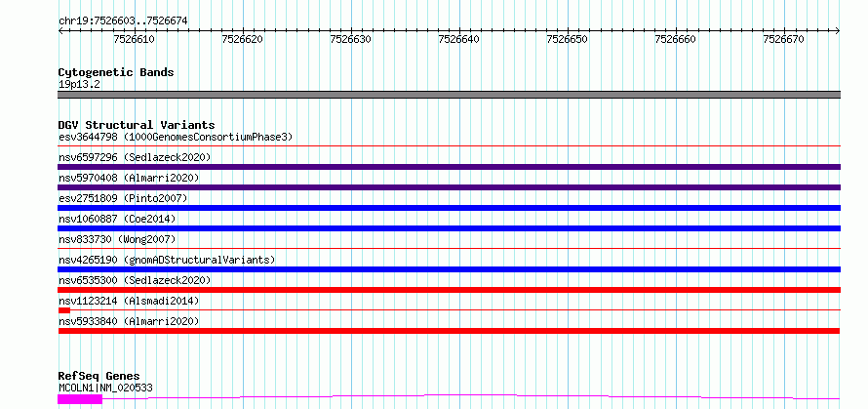Viewport: 868px width, 409px height.
Task: Select the red bar under nsv5933840
Action: point(449,331)
